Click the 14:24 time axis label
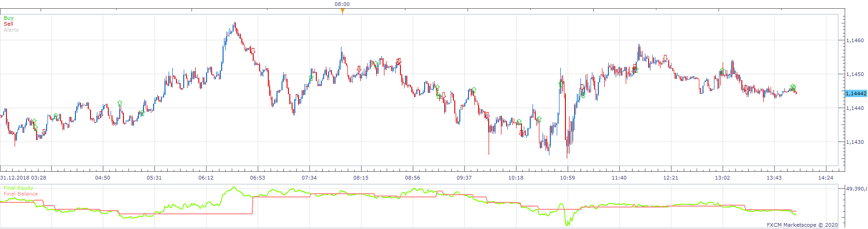Screen dimensions: 868x229 (x=825, y=178)
